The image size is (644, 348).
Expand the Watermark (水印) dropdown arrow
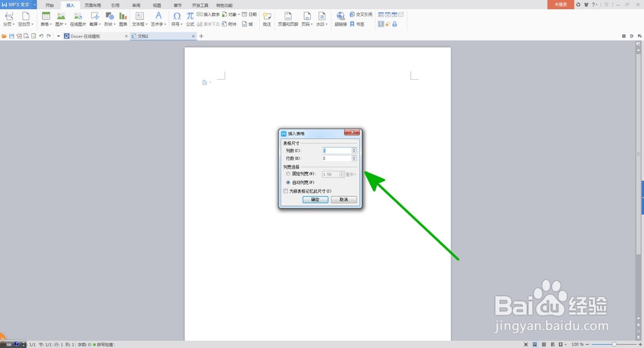tap(327, 24)
